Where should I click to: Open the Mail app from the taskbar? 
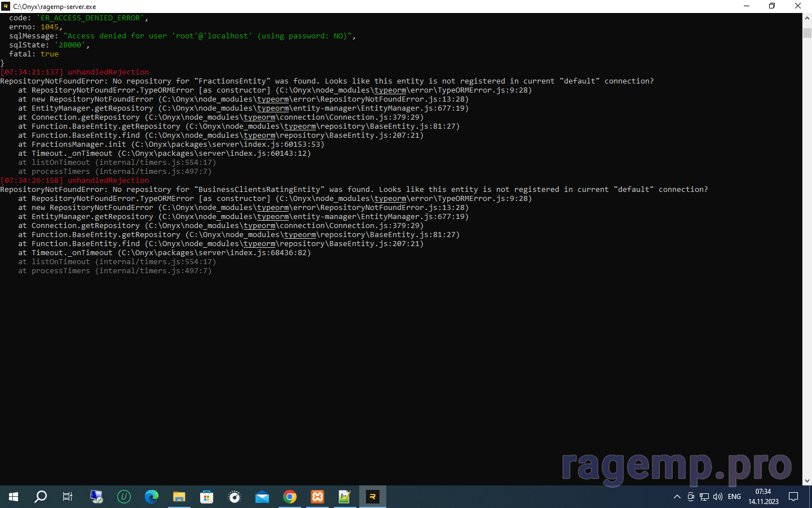[262, 497]
